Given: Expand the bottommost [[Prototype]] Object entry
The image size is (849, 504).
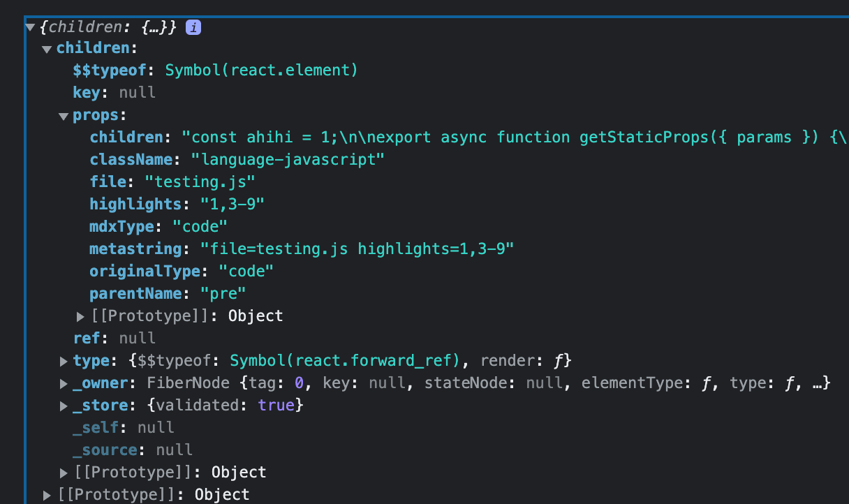Looking at the screenshot, I should click(x=46, y=495).
